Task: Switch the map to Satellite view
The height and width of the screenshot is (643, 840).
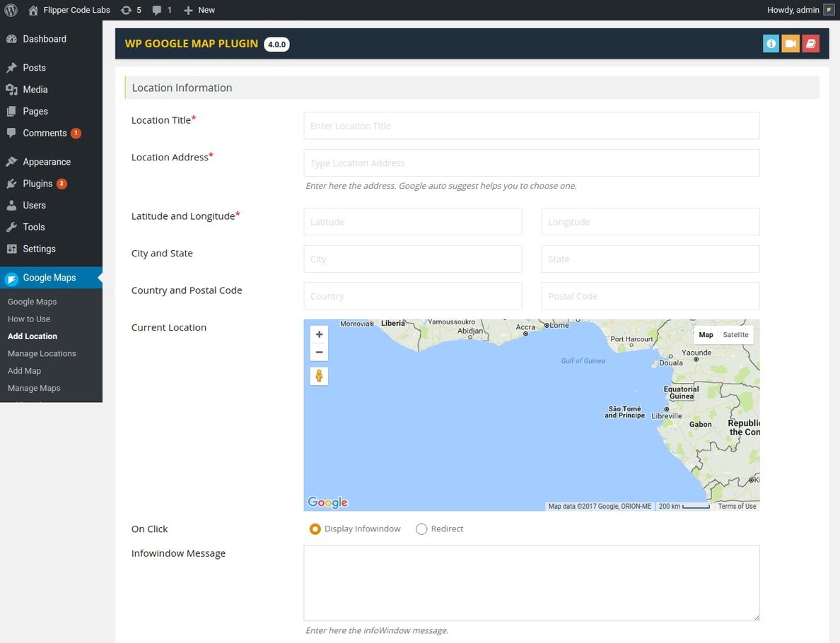Action: pos(735,334)
